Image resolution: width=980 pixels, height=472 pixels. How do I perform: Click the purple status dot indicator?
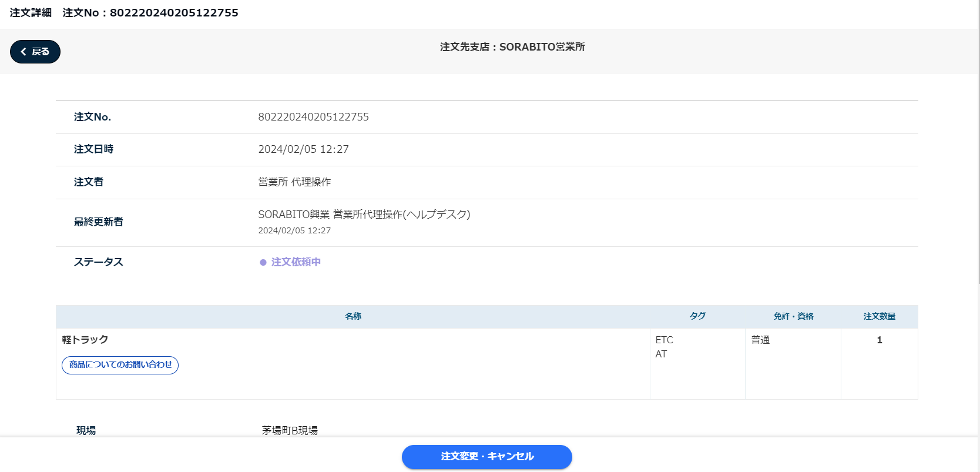point(263,263)
